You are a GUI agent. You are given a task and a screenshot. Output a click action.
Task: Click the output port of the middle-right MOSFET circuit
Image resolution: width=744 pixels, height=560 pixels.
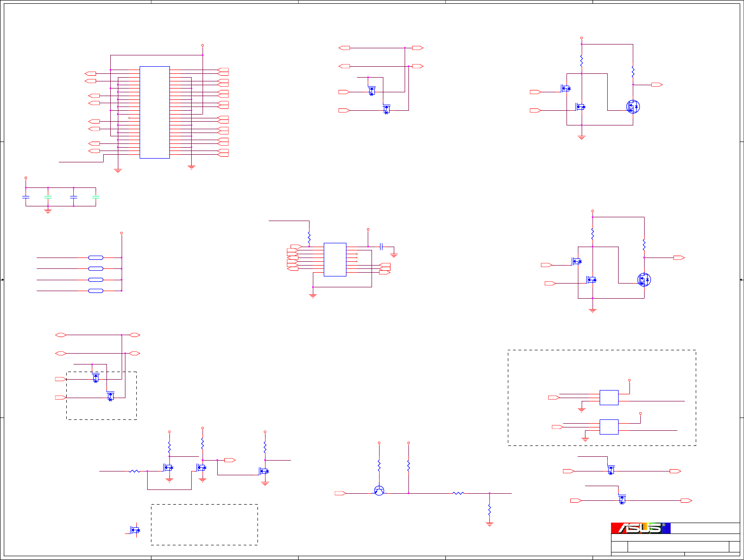pyautogui.click(x=679, y=258)
